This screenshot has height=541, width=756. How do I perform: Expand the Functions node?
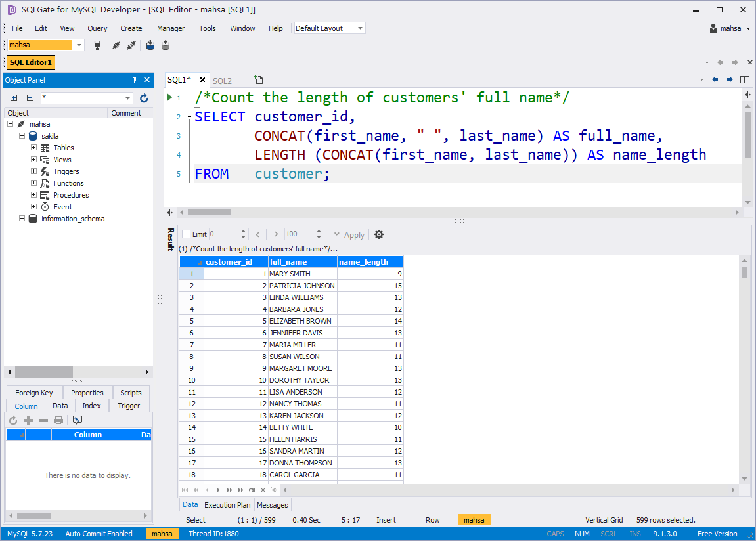click(33, 183)
